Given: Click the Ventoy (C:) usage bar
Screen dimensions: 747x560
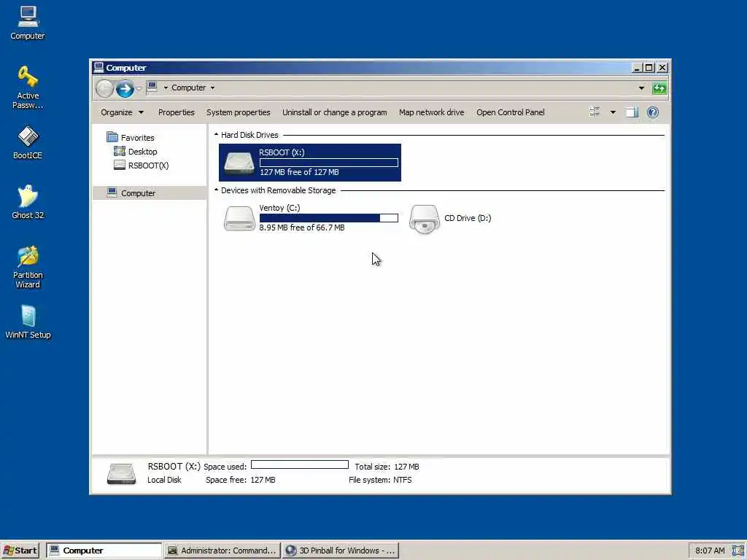Looking at the screenshot, I should [x=329, y=217].
